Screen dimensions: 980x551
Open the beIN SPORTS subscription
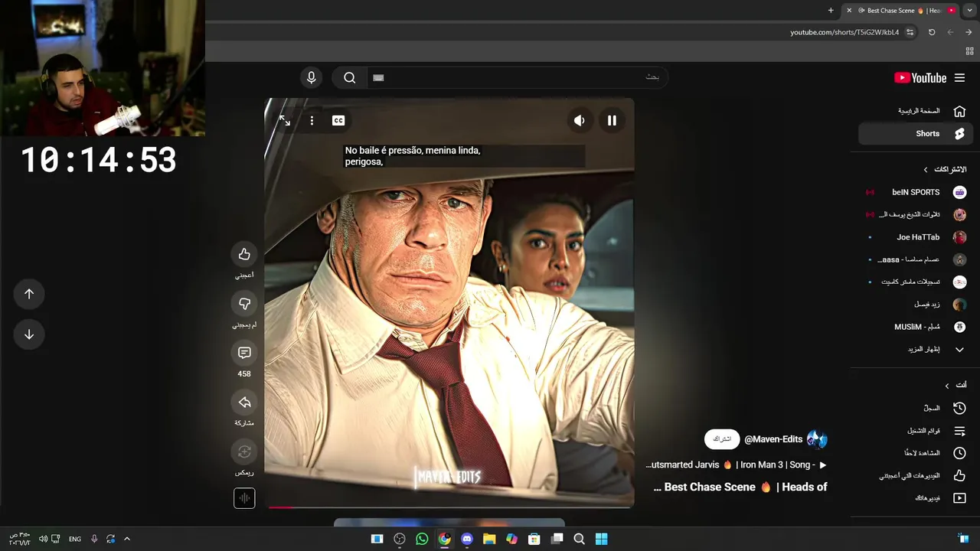coord(915,192)
